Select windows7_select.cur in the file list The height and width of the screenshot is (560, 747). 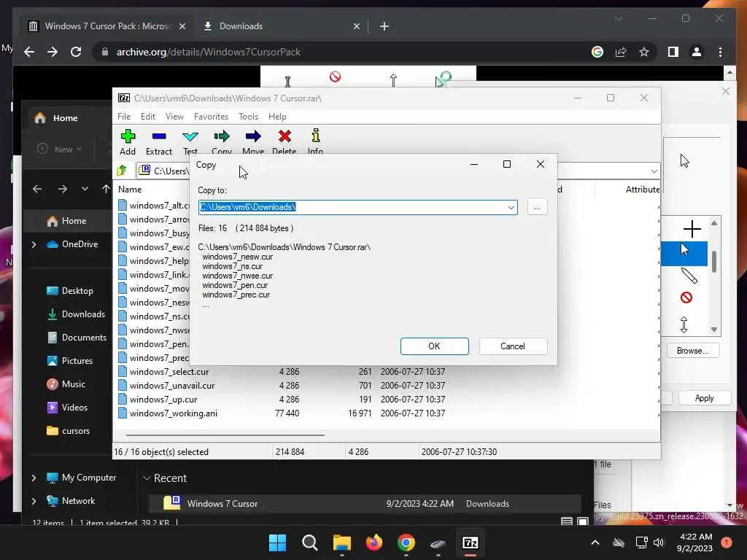169,371
